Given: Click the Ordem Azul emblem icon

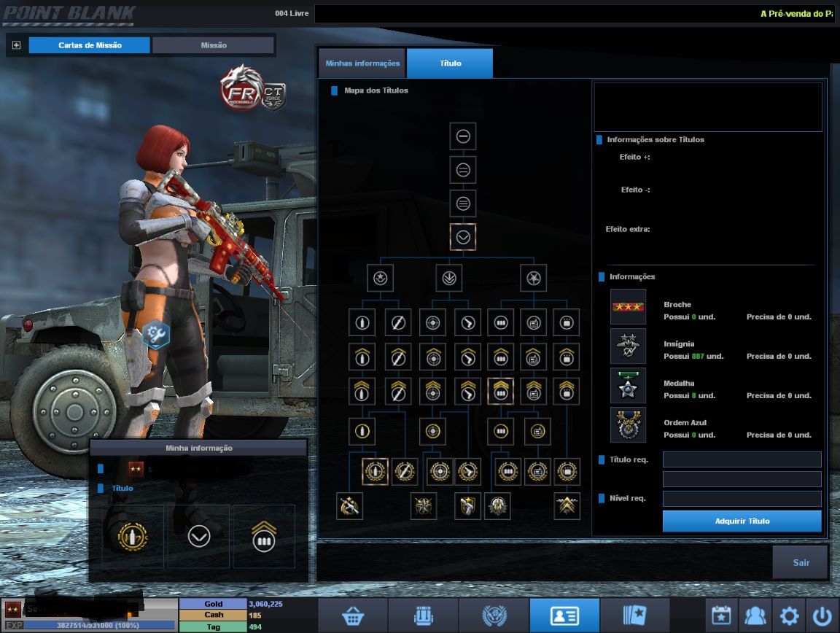Looking at the screenshot, I should click(x=628, y=425).
